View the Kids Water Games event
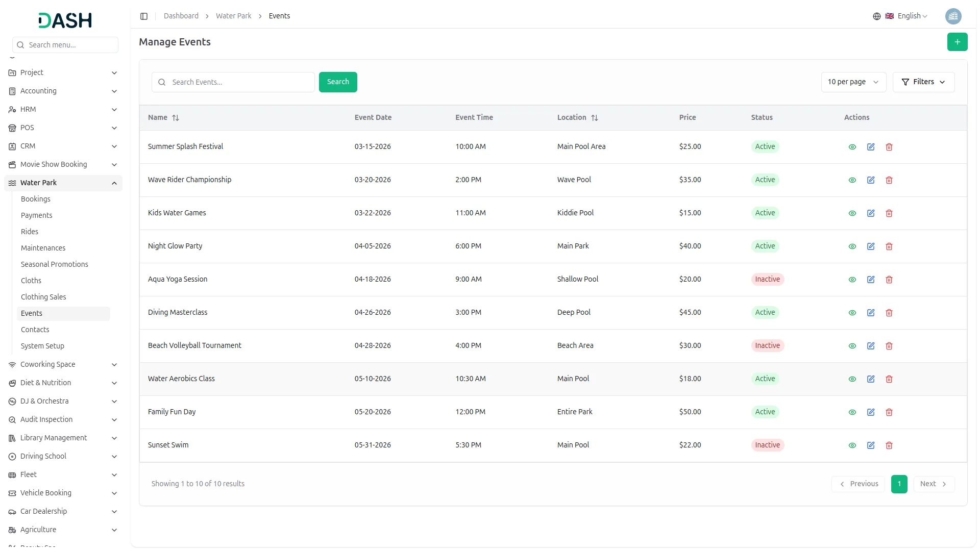The width and height of the screenshot is (980, 551). tap(852, 213)
